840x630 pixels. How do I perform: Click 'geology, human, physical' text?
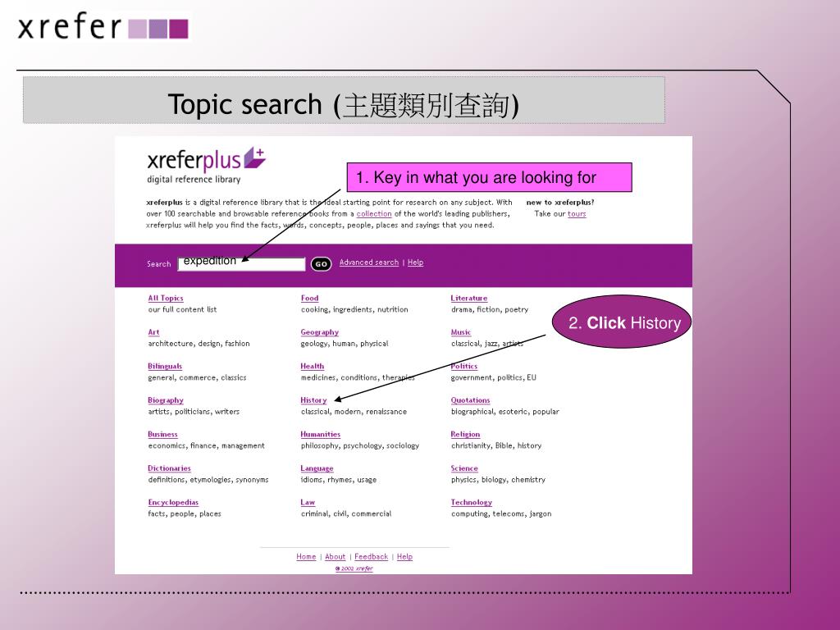click(x=345, y=344)
